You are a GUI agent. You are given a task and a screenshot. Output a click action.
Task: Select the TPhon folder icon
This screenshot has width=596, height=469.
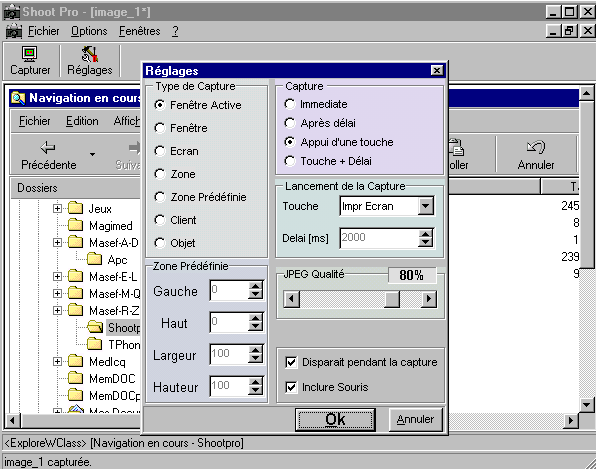[94, 344]
